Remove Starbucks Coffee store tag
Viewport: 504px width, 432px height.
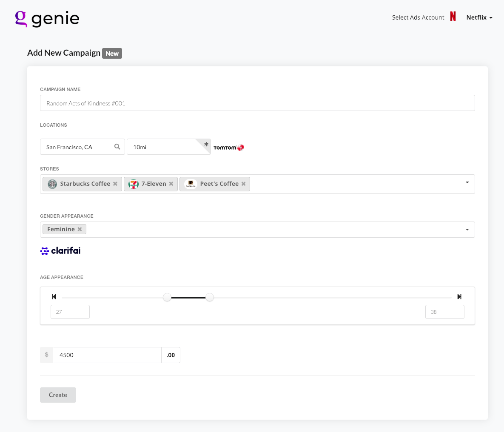(115, 184)
